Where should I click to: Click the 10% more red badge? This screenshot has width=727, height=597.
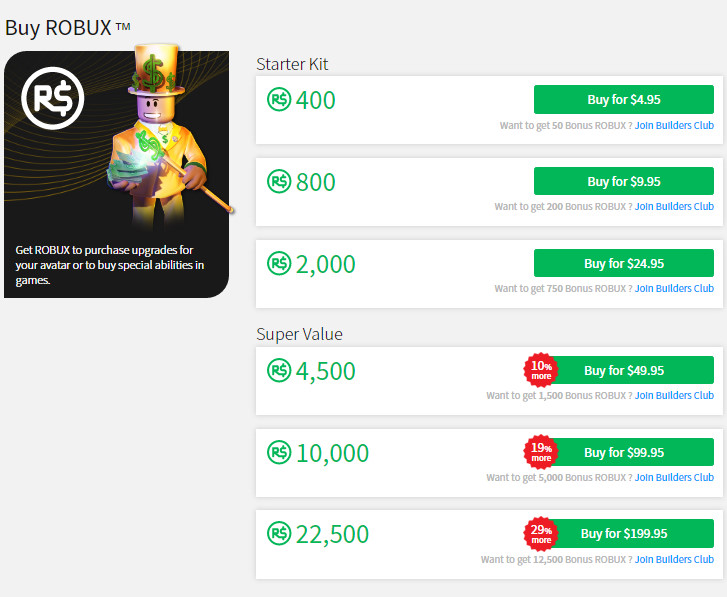pyautogui.click(x=541, y=370)
